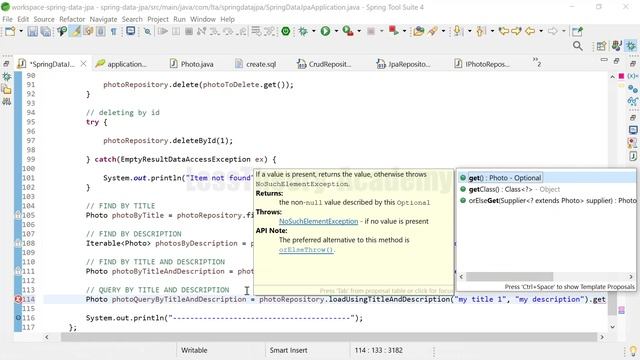Image resolution: width=640 pixels, height=360 pixels.
Task: Select the get() : Photo - Optional proposal
Action: pyautogui.click(x=546, y=178)
